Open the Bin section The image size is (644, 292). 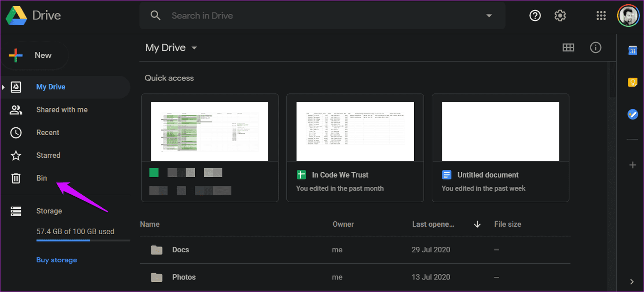pyautogui.click(x=42, y=178)
